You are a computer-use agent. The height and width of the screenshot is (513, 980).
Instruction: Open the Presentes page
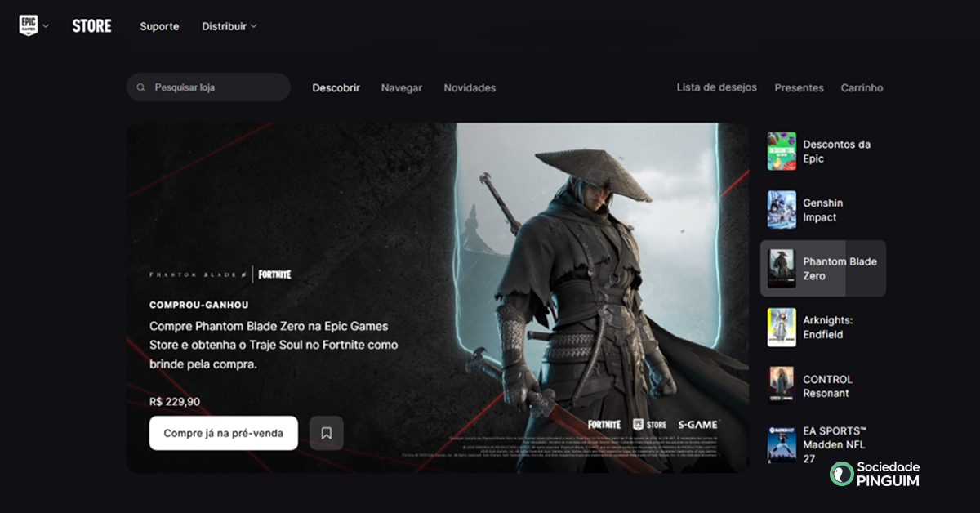(799, 87)
